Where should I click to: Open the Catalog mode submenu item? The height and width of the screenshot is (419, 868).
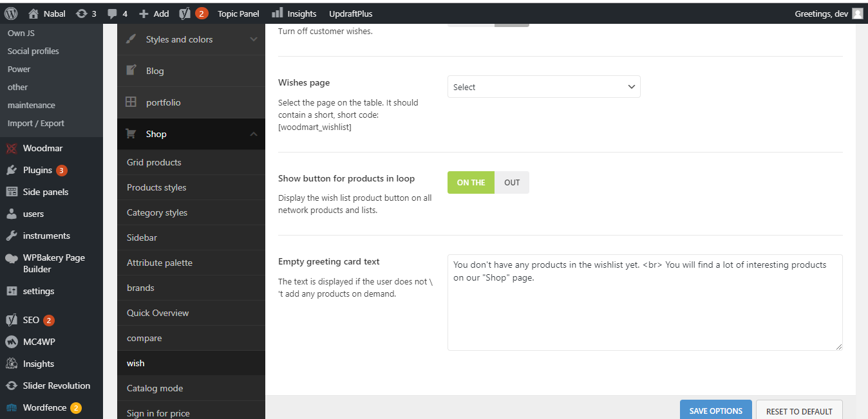point(155,388)
